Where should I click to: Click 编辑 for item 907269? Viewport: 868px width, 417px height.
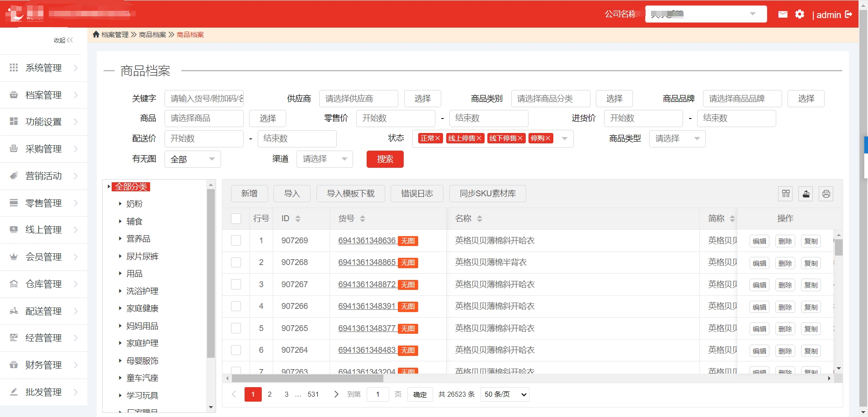point(759,241)
